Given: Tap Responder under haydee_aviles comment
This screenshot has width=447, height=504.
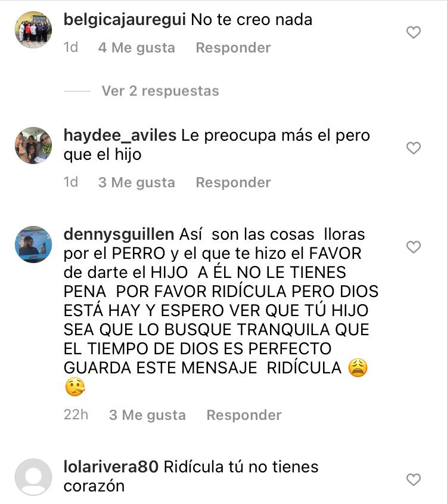Looking at the screenshot, I should click(234, 183).
